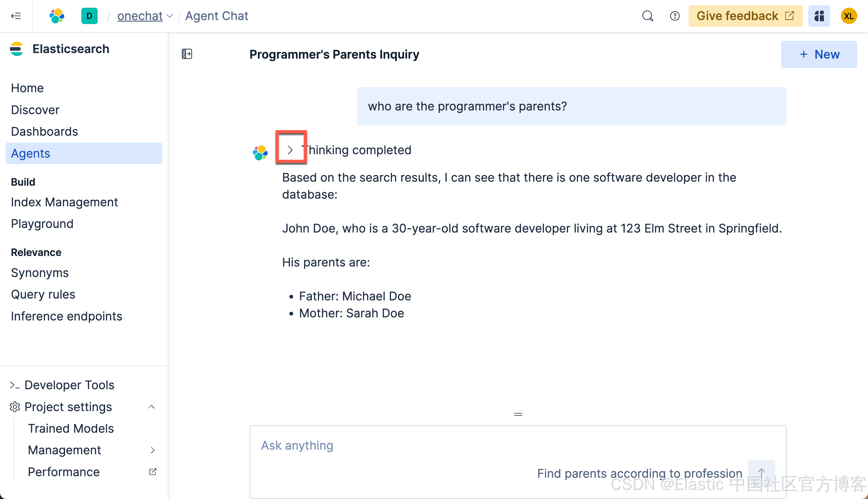
Task: Click the agent avatar icon beside response
Action: point(260,153)
